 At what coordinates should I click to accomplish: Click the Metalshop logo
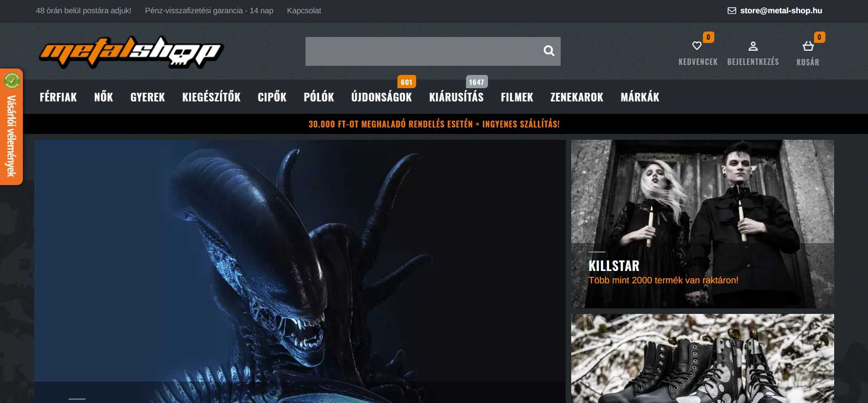pos(131,52)
